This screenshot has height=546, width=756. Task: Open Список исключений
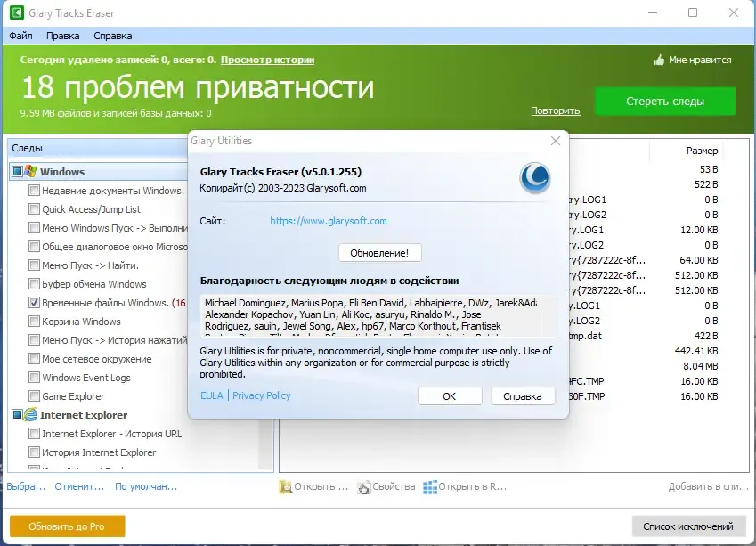[688, 526]
